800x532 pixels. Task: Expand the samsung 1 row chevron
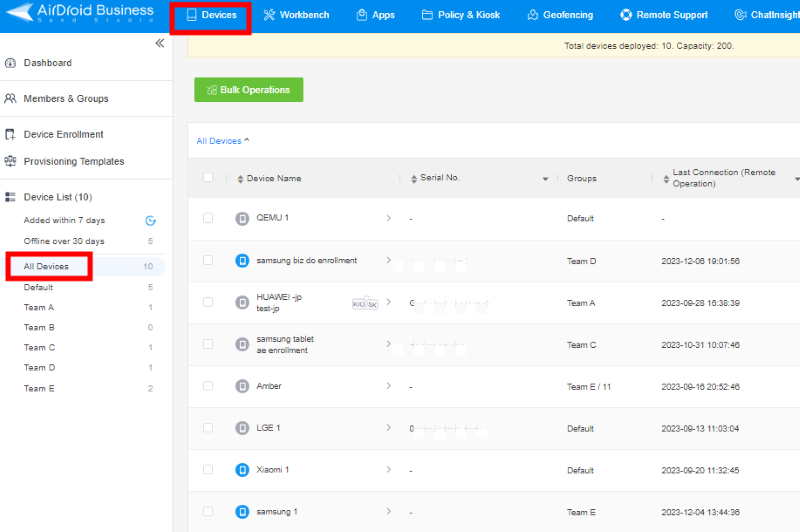tap(388, 511)
